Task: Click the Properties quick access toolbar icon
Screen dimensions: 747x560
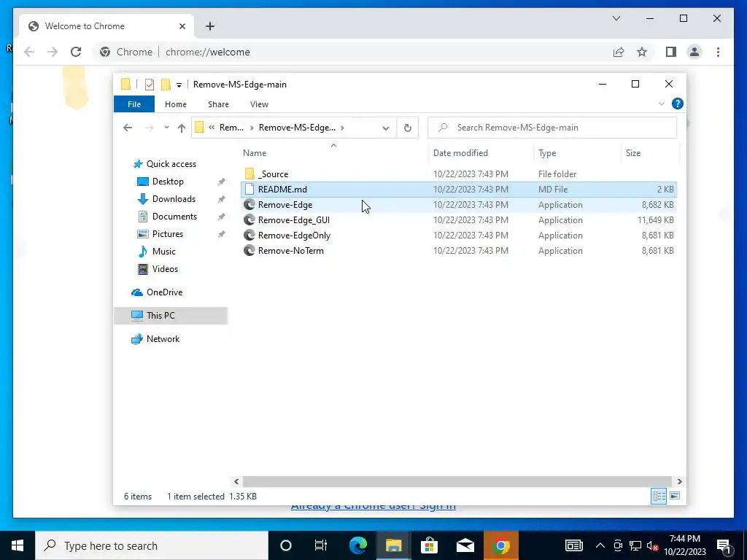Action: pyautogui.click(x=149, y=85)
